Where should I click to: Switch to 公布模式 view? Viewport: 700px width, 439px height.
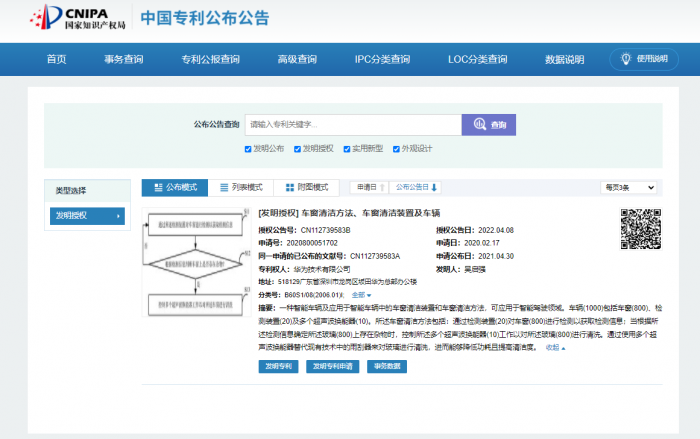coord(174,187)
